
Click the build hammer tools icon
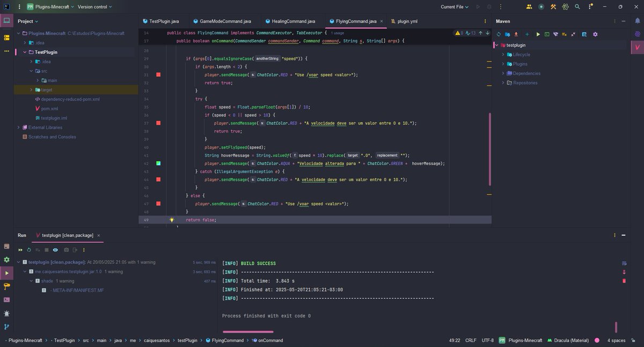click(x=553, y=7)
